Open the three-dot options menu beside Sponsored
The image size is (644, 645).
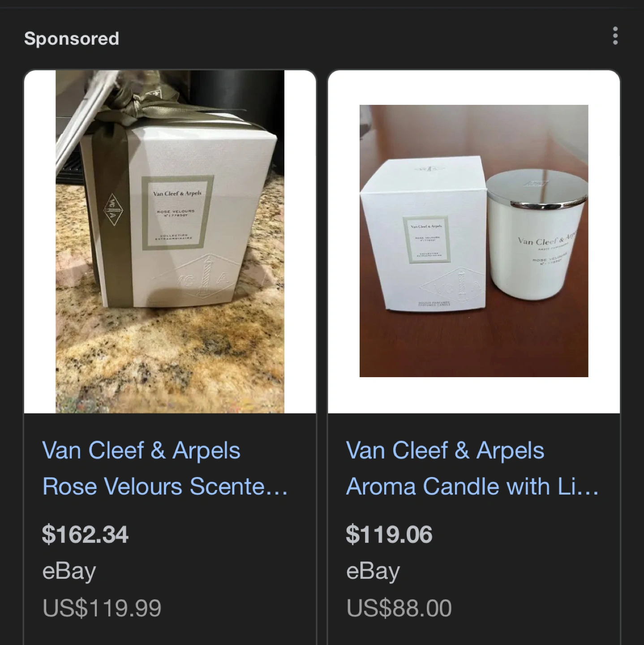615,36
